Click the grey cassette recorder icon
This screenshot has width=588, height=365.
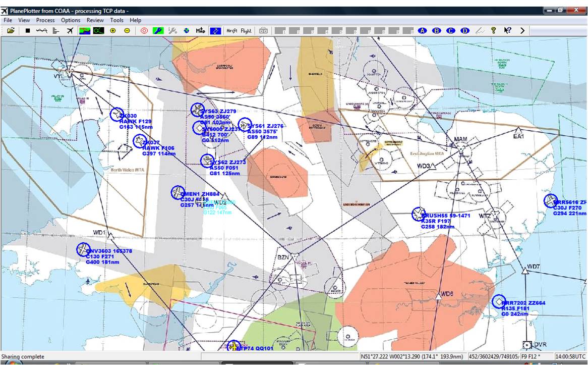point(264,31)
